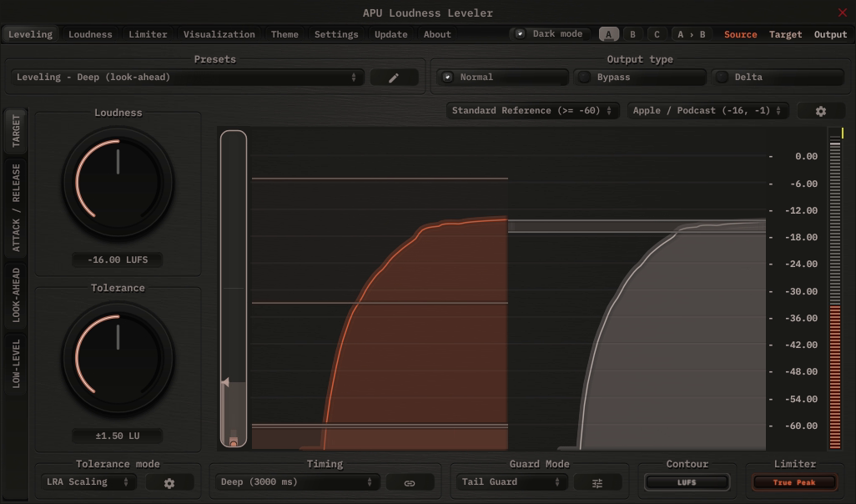Open Apple / Podcast target dropdown
The image size is (856, 504).
[x=707, y=111]
